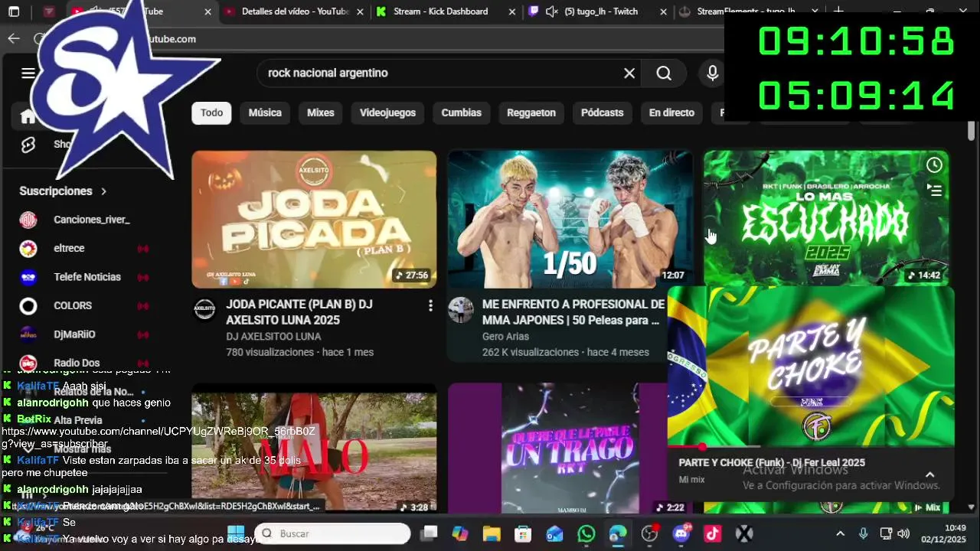This screenshot has width=980, height=551.
Task: Click system tray microphone icon
Action: (x=863, y=533)
